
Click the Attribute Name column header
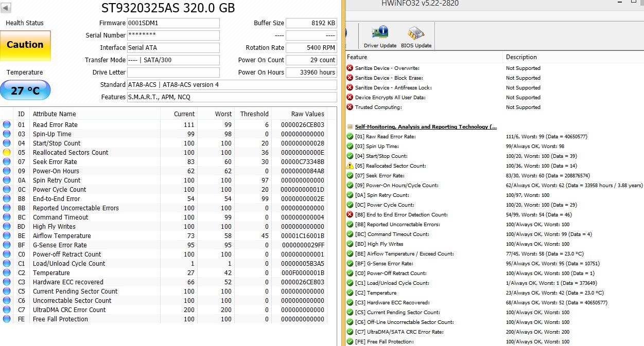pyautogui.click(x=54, y=114)
